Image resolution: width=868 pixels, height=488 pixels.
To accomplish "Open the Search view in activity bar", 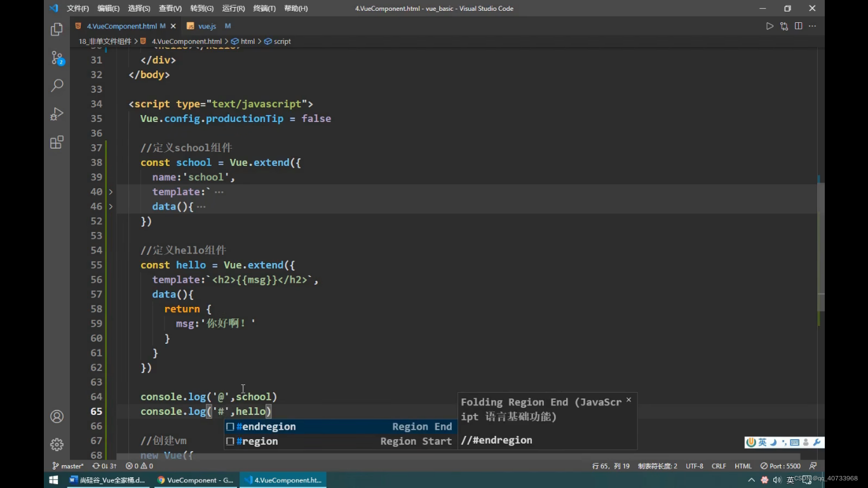I will tap(57, 85).
